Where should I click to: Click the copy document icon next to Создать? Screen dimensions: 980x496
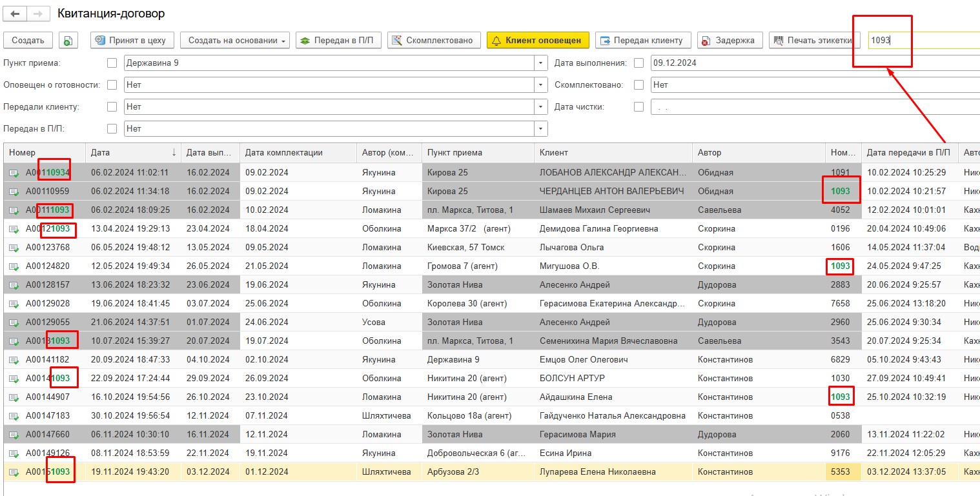click(68, 40)
